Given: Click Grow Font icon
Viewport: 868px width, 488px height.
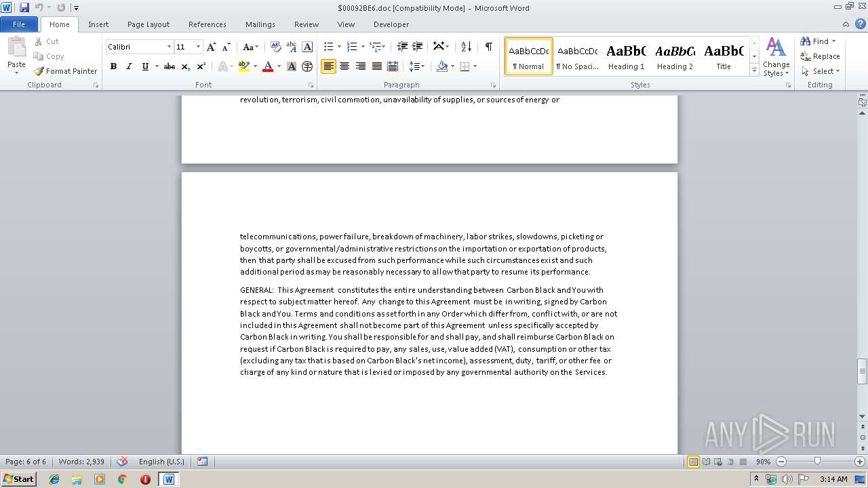Looking at the screenshot, I should (212, 47).
